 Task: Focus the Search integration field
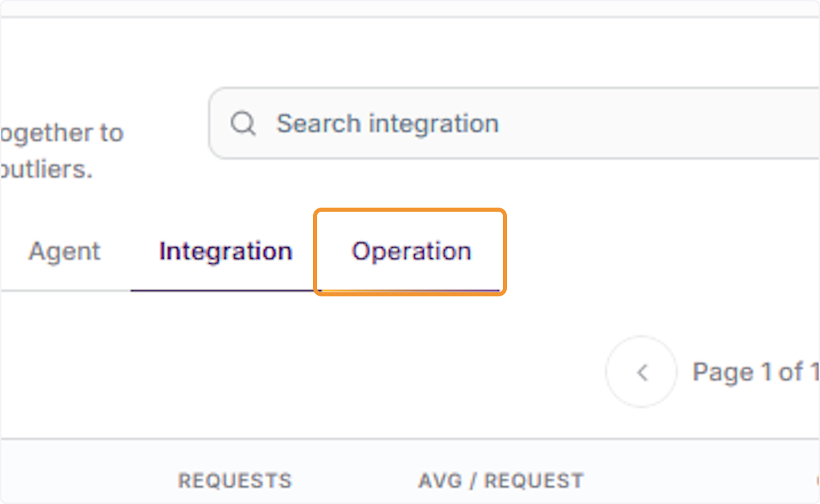514,124
